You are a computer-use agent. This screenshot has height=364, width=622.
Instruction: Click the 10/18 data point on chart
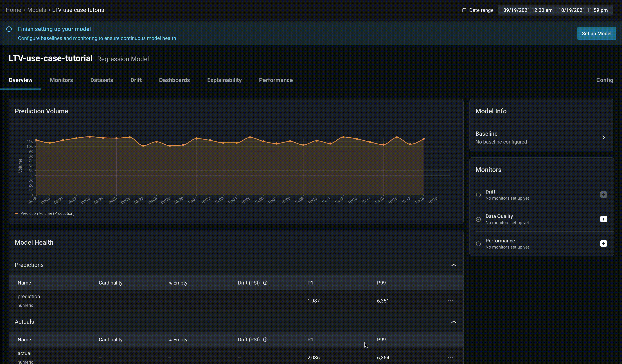423,139
